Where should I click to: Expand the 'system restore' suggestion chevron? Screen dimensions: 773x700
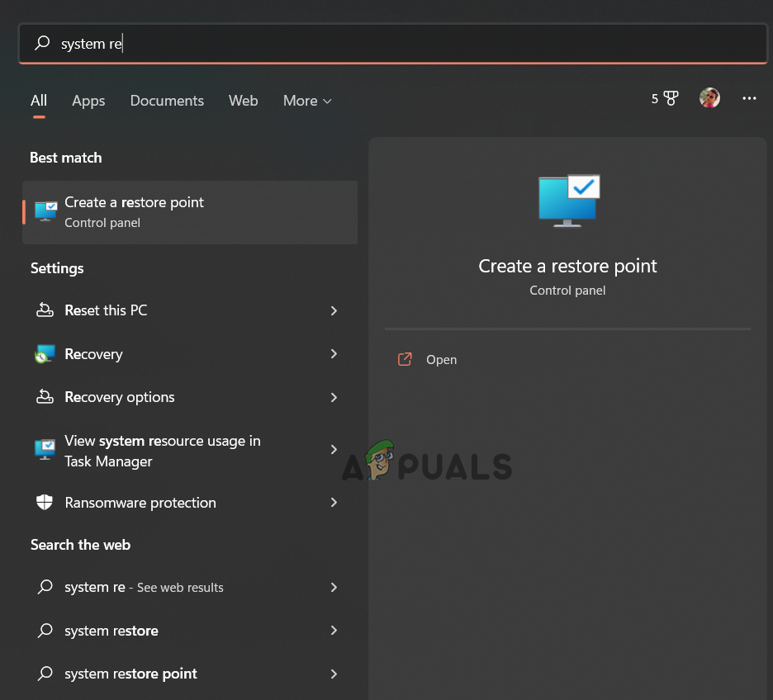334,631
